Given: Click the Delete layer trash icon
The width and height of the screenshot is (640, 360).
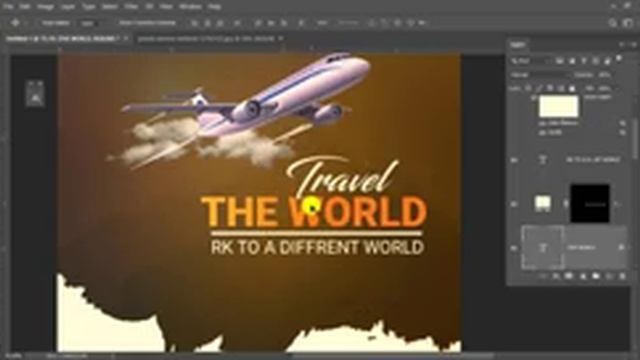Looking at the screenshot, I should coord(622,276).
